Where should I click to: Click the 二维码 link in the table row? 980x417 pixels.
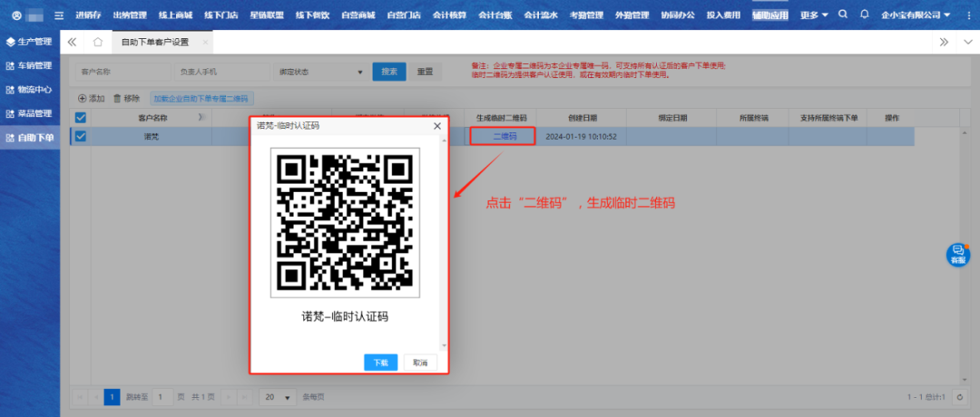(504, 136)
